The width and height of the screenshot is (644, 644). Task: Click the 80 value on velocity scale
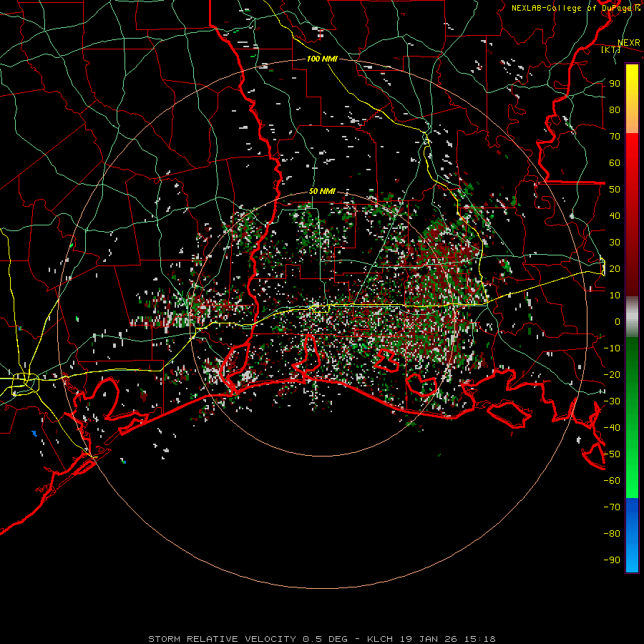pyautogui.click(x=615, y=110)
